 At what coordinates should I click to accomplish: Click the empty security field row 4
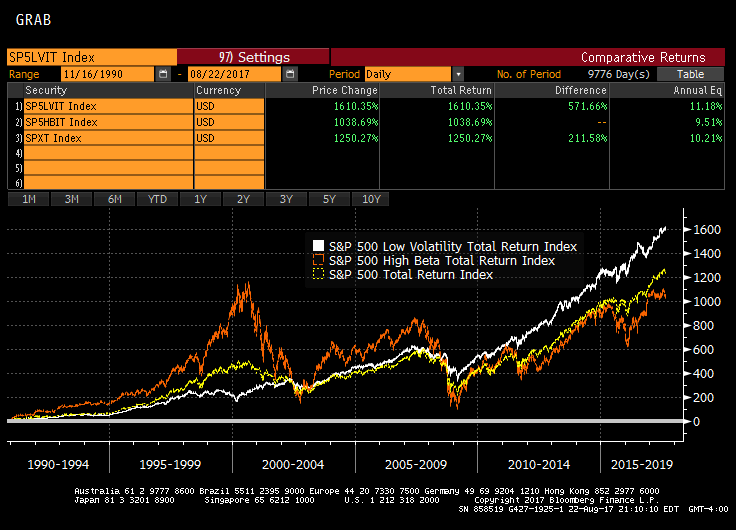click(x=108, y=153)
